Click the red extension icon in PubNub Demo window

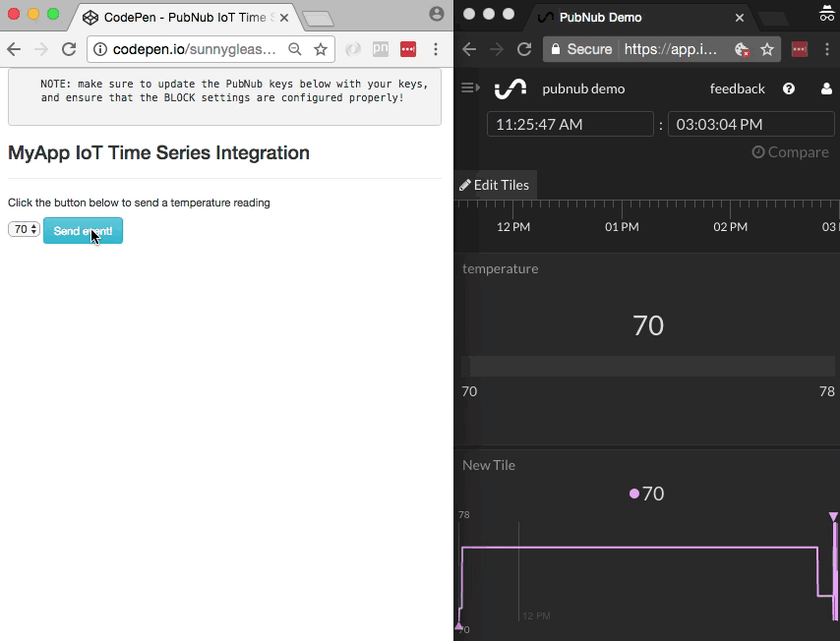pos(800,49)
